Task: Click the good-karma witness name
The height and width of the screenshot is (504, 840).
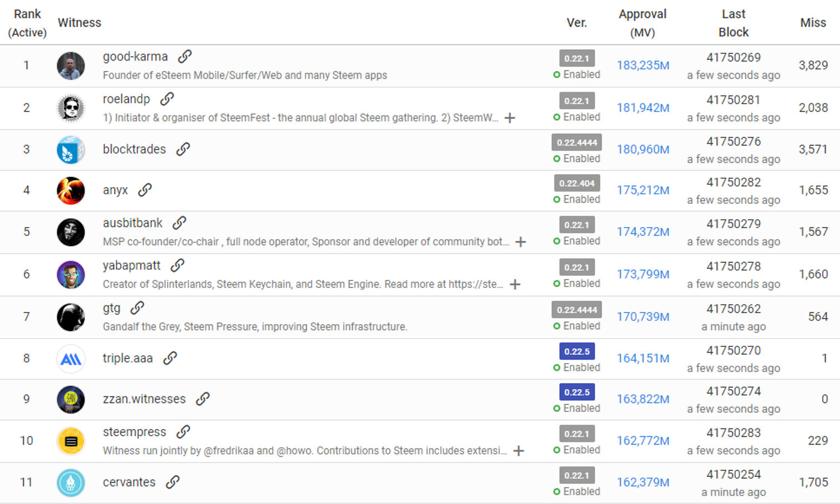Action: click(135, 57)
